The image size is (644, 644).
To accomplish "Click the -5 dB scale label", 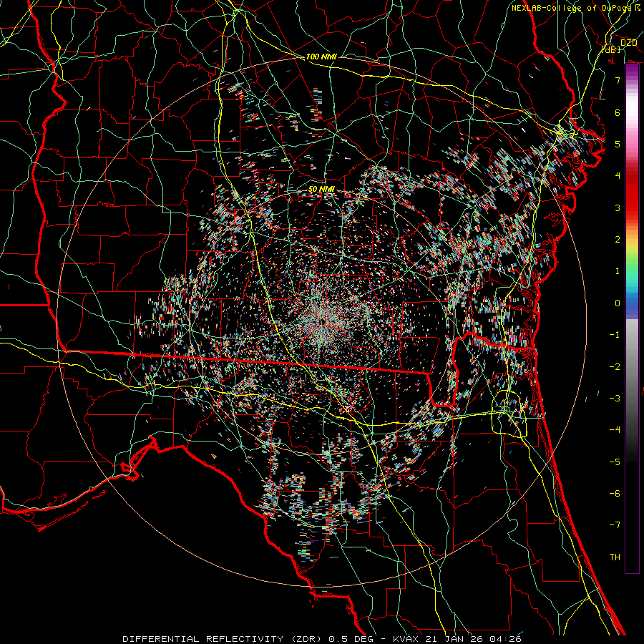I will [615, 462].
